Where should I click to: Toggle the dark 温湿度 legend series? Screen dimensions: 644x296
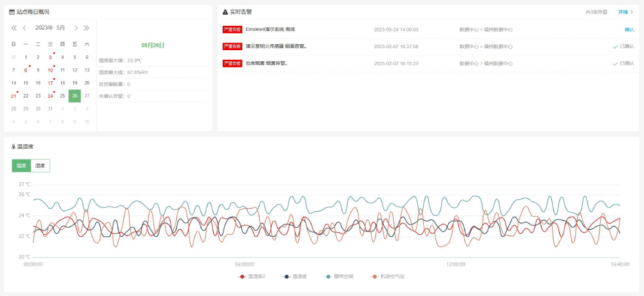point(295,276)
